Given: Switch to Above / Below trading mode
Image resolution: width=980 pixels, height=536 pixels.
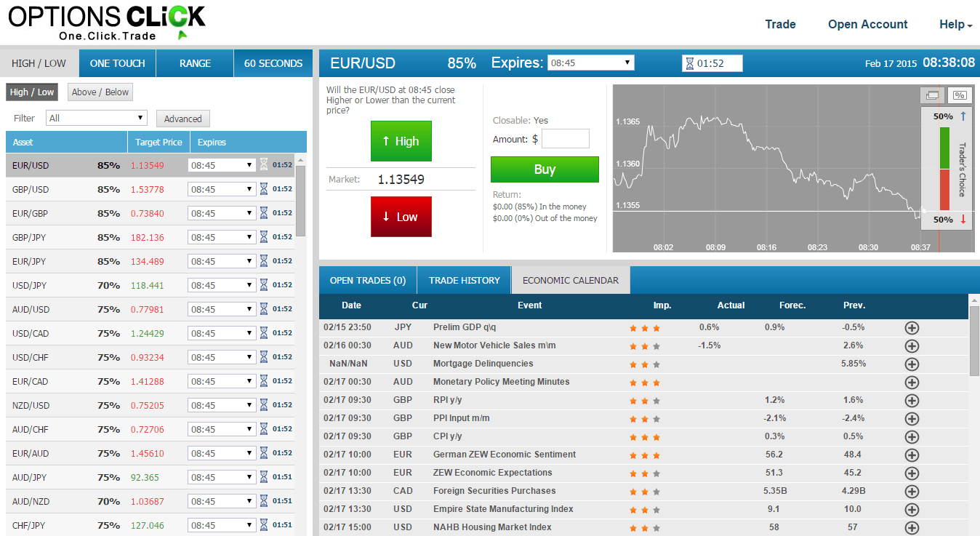Looking at the screenshot, I should pos(100,92).
